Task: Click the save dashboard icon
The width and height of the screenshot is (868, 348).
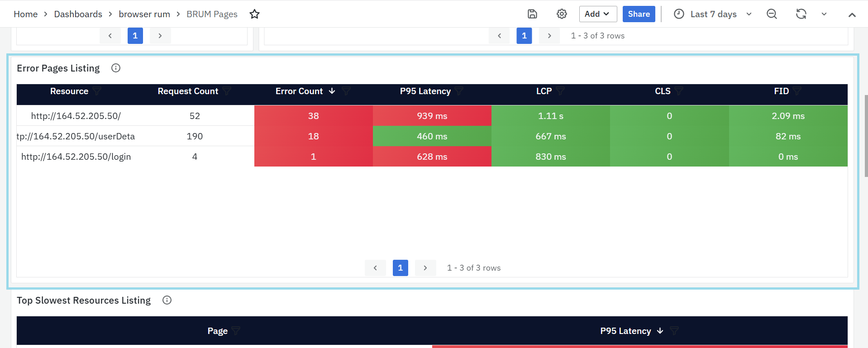Action: click(x=532, y=14)
